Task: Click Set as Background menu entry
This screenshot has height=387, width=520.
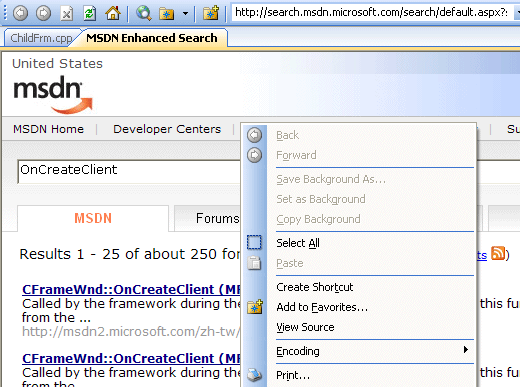Action: [360, 199]
